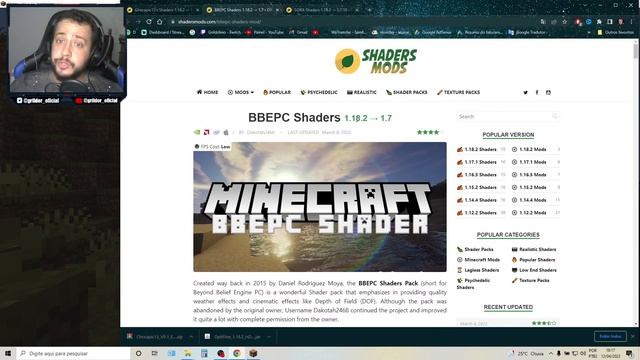The height and width of the screenshot is (360, 640).
Task: Click the Apple compatibility icon under the title
Action: click(x=226, y=132)
